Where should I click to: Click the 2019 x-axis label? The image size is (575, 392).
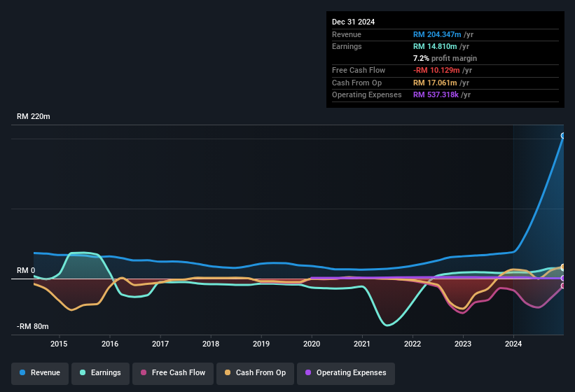(261, 344)
